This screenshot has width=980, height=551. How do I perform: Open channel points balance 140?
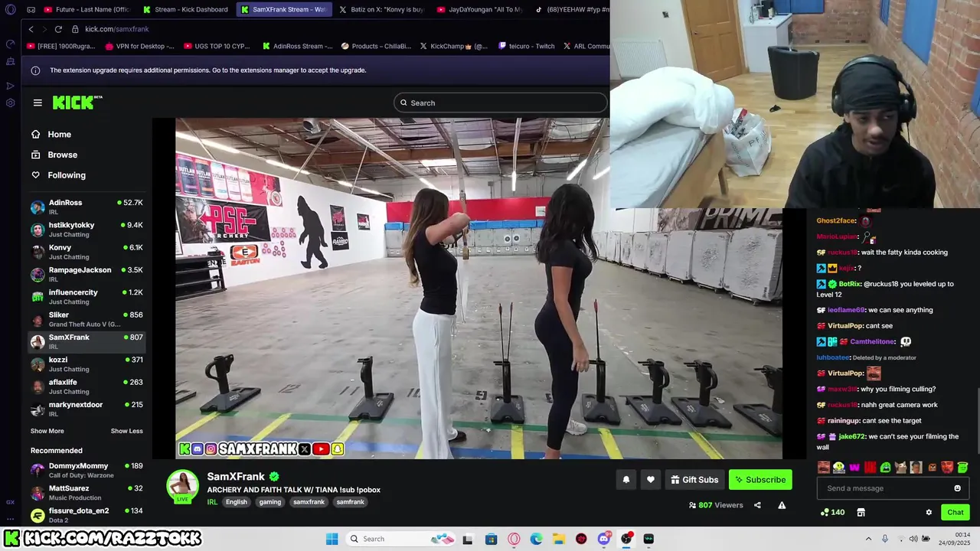(832, 512)
